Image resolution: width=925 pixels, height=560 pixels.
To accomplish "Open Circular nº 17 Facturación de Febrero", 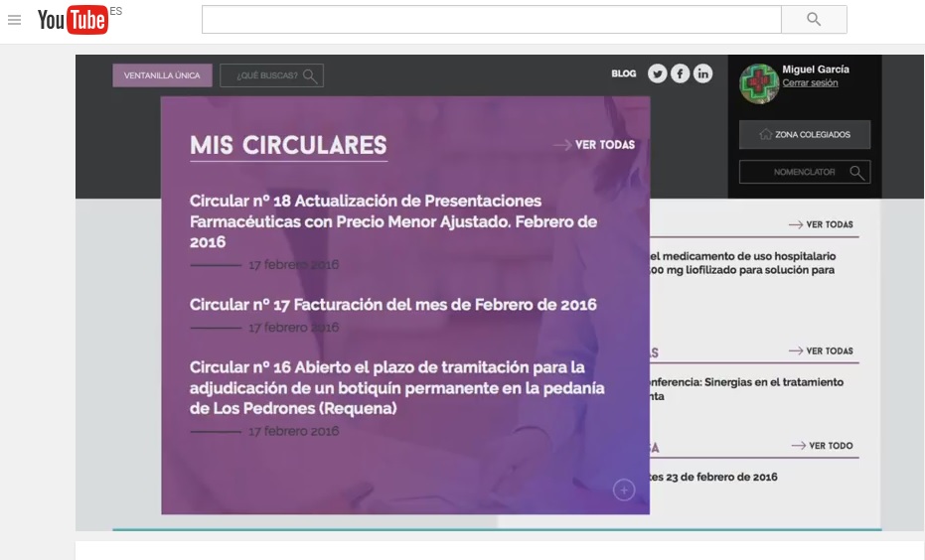I will pyautogui.click(x=393, y=305).
